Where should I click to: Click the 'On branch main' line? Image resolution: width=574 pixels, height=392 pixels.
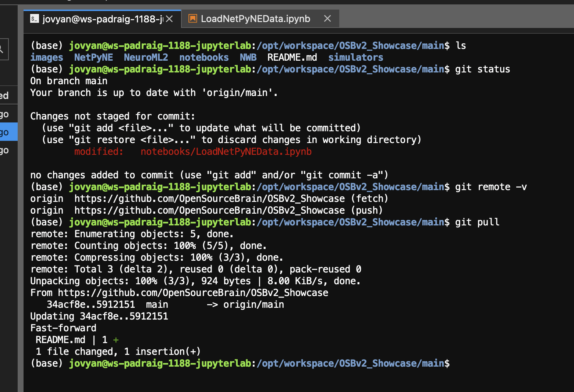coord(69,81)
